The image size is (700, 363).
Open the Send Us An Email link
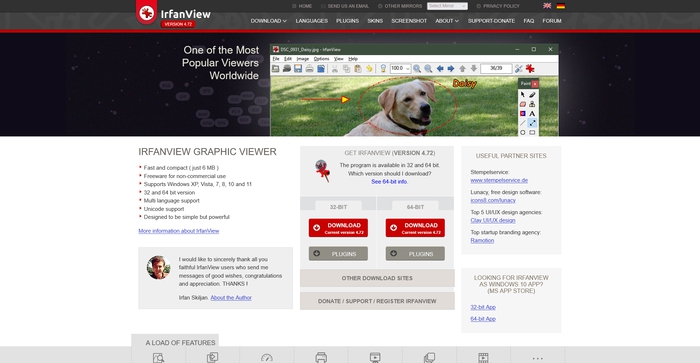pyautogui.click(x=345, y=6)
